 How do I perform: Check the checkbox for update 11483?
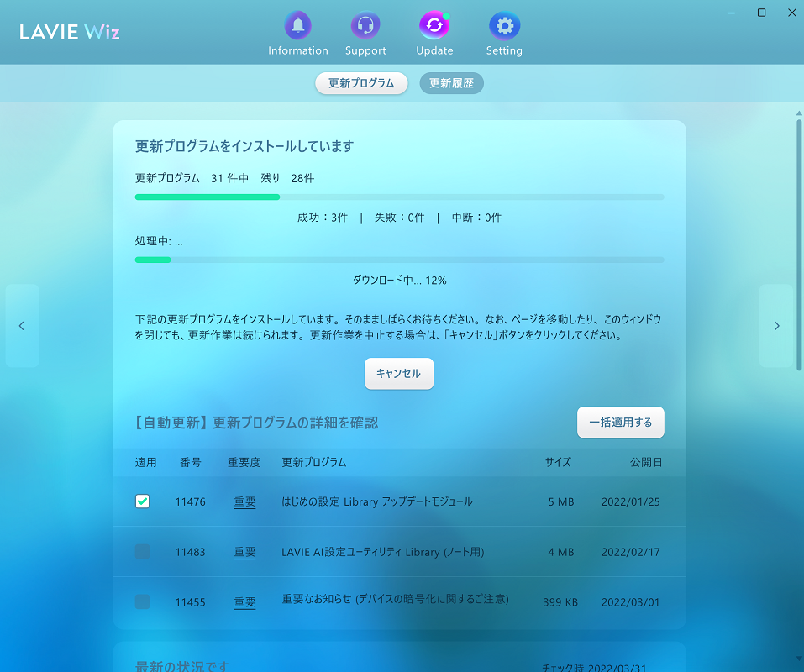tap(143, 552)
